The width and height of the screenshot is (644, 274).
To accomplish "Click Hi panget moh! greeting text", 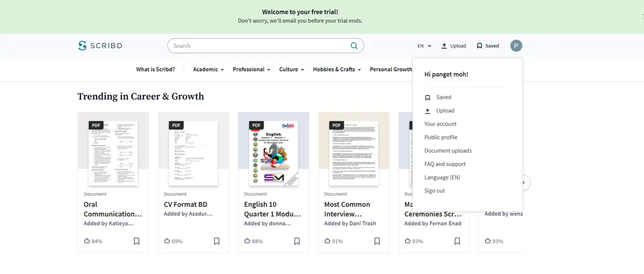I will tap(446, 74).
